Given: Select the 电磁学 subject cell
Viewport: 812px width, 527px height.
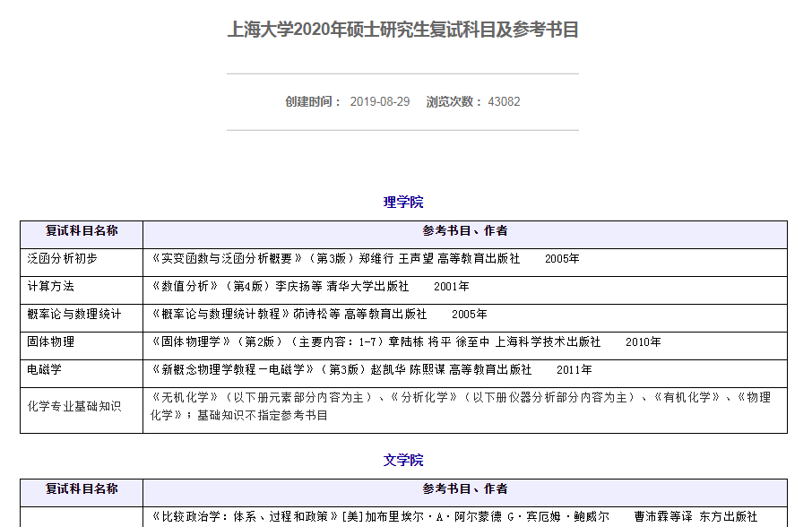Looking at the screenshot, I should tap(45, 369).
